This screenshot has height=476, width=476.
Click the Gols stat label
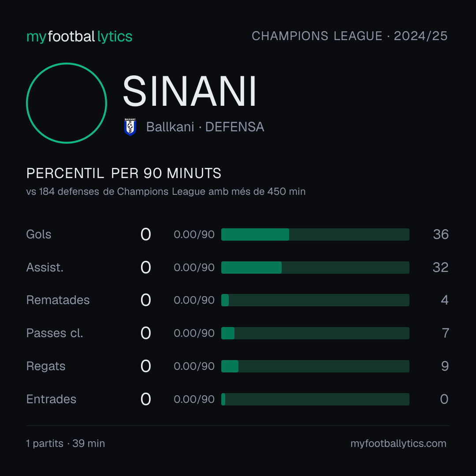38,234
